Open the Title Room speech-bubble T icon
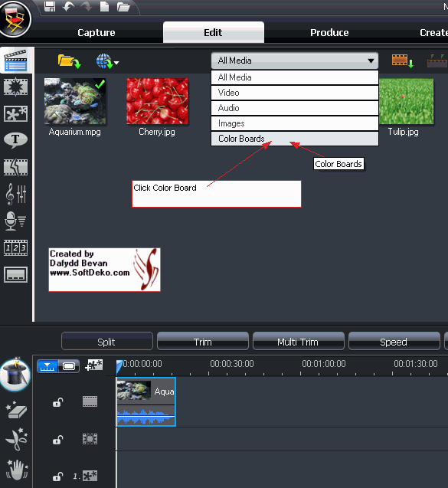 coord(15,140)
